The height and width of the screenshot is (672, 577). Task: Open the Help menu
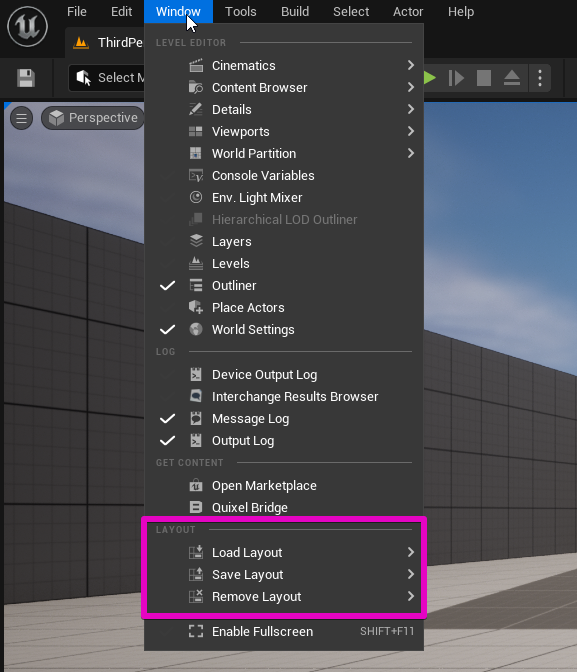(461, 12)
